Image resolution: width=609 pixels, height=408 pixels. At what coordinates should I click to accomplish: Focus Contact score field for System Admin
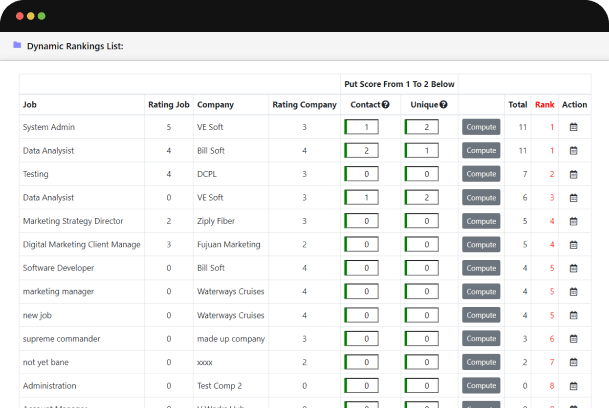(367, 127)
